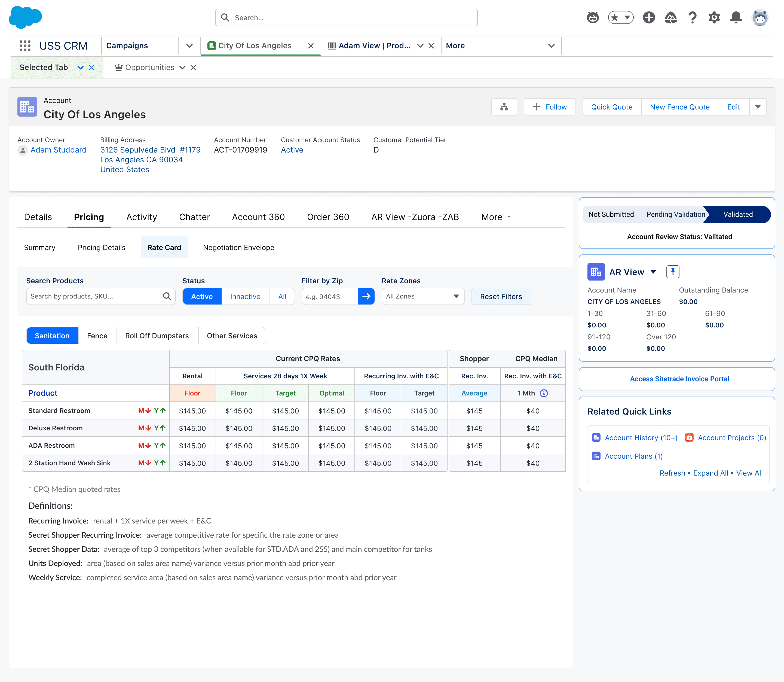Screen dimensions: 784x682
Task: Click the global create plus icon
Action: (649, 17)
